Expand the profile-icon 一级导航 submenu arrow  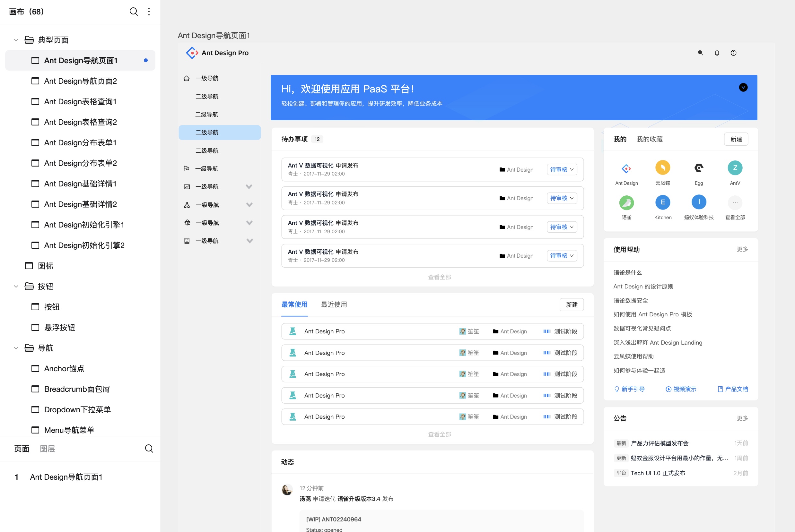(x=249, y=241)
